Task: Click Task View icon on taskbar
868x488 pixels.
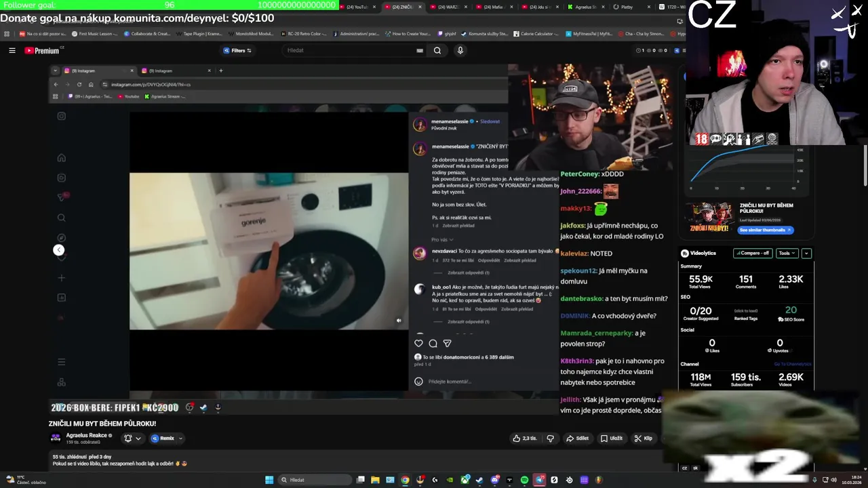Action: [360, 480]
